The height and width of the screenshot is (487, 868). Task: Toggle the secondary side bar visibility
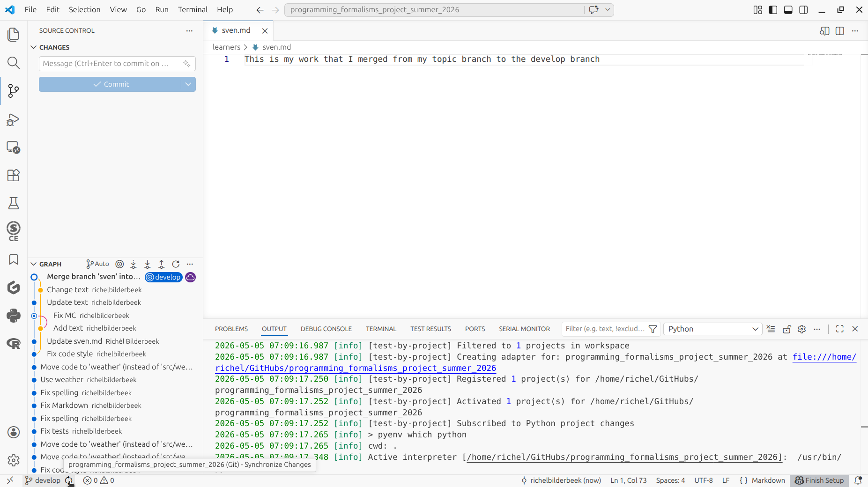coord(804,10)
